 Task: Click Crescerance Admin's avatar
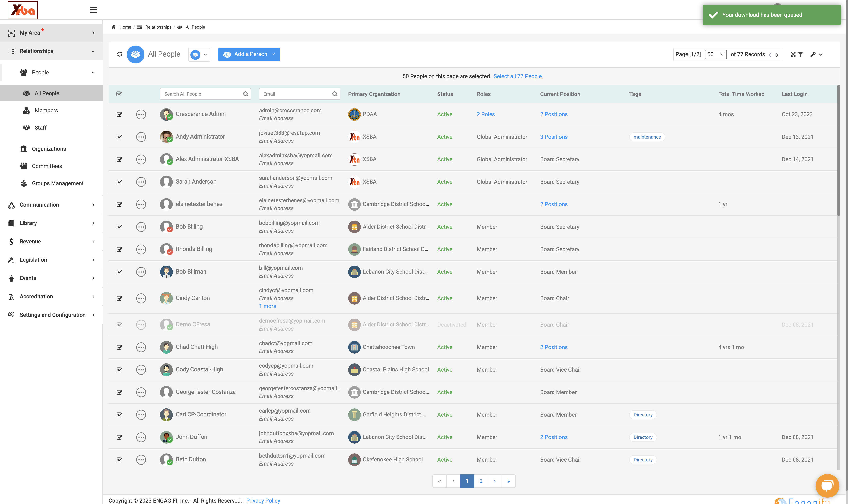166,114
